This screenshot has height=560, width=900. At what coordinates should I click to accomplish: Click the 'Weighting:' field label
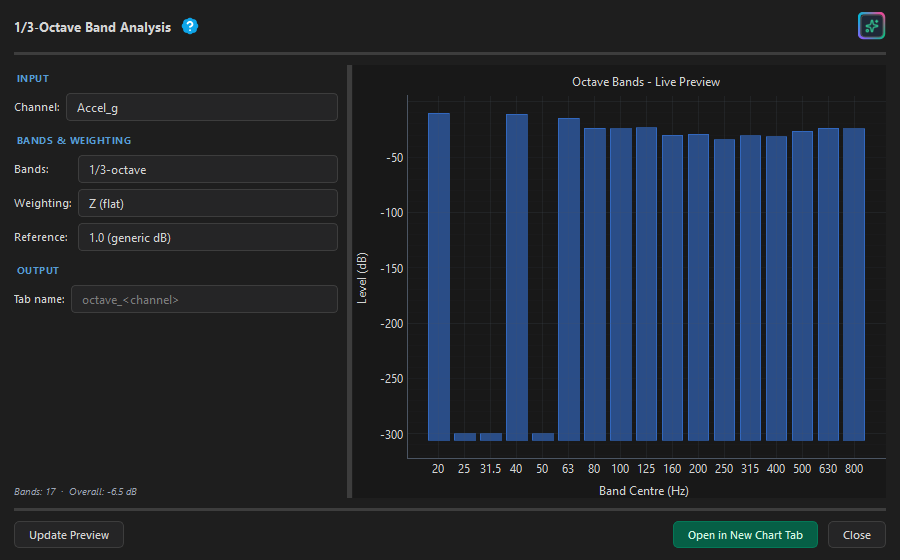pyautogui.click(x=42, y=203)
